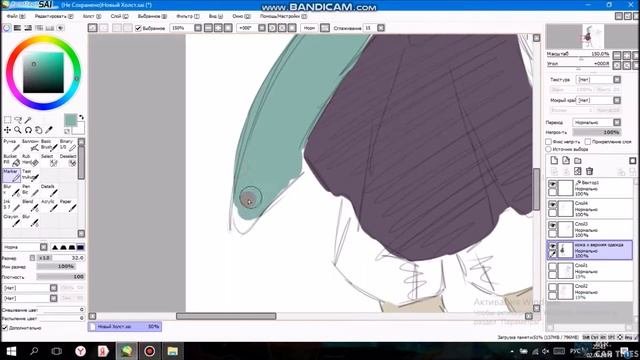This screenshot has height=360, width=640.
Task: Click the foreground teal color swatch
Action: point(70,120)
